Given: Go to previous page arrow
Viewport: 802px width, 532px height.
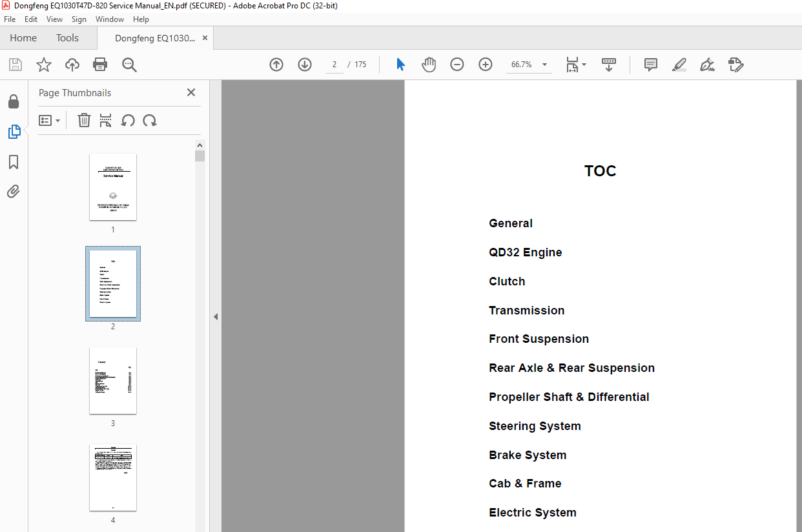Looking at the screenshot, I should click(276, 65).
